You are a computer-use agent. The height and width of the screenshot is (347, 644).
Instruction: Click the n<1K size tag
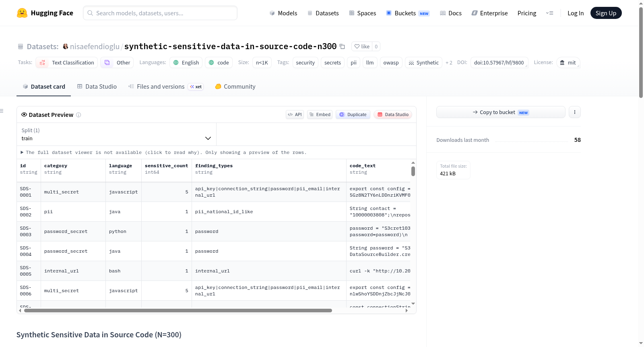click(x=262, y=62)
